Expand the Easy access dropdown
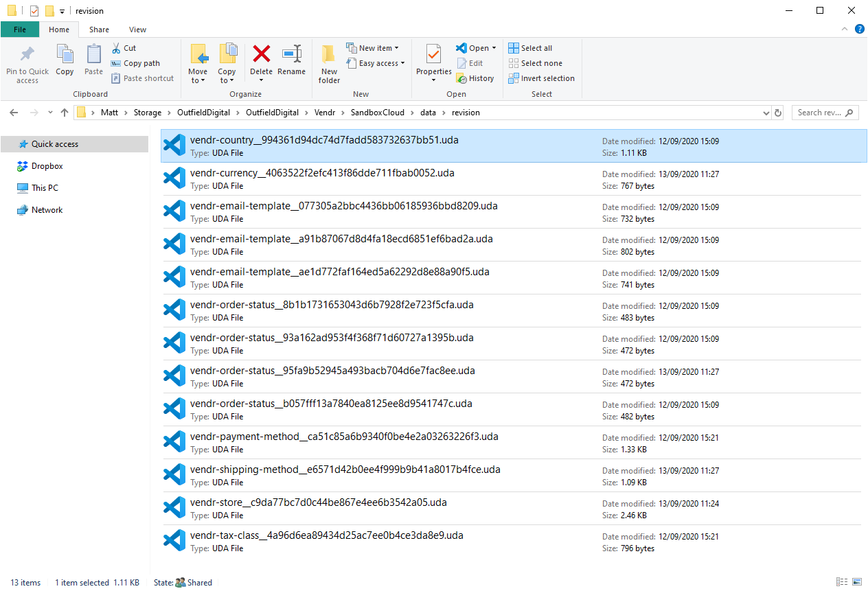 point(376,63)
